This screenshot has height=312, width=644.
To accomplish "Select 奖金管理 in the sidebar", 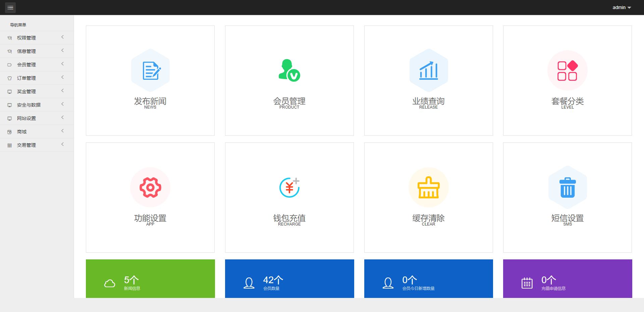I will (x=37, y=91).
